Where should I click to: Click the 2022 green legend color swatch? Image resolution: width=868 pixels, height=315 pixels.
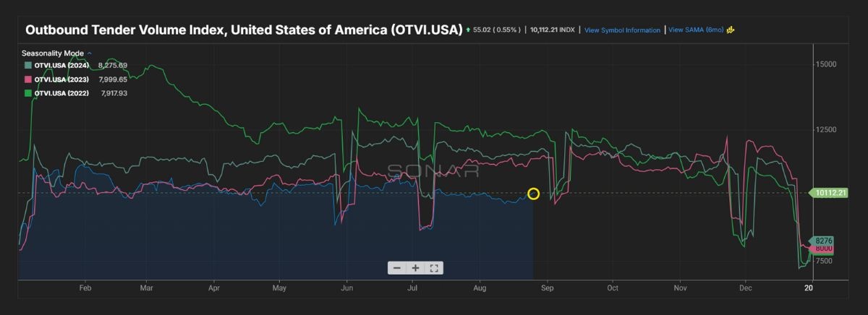pyautogui.click(x=28, y=92)
